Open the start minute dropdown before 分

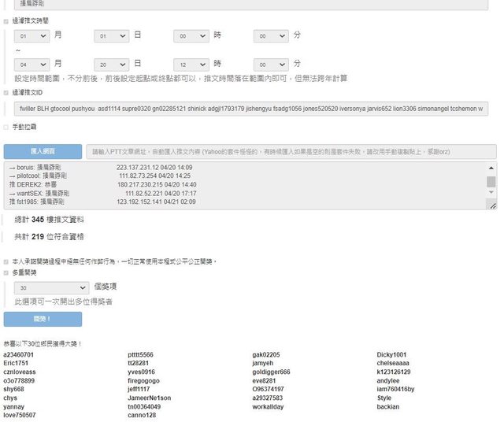pos(271,36)
